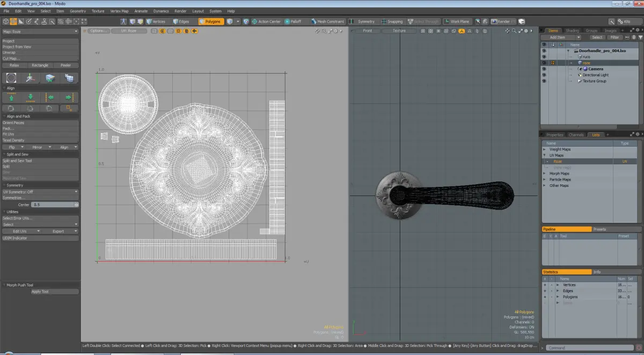
Task: Toggle visibility eye for Texture Group
Action: point(544,81)
